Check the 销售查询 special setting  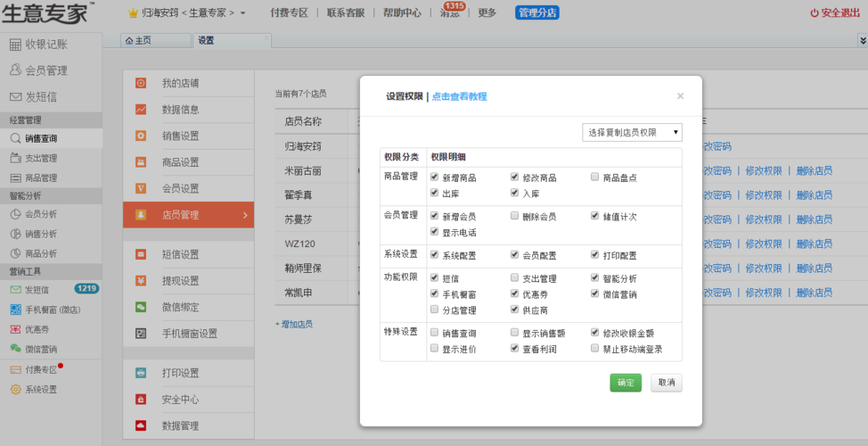coord(435,333)
